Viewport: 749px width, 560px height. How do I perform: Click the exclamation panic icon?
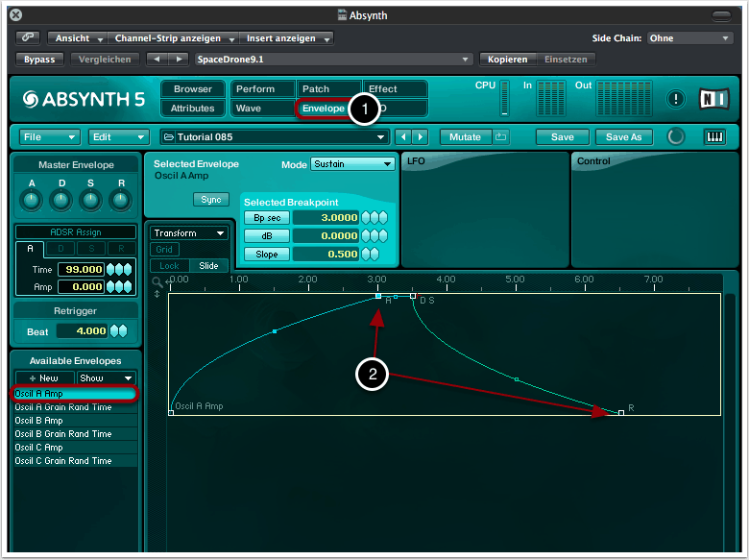click(676, 99)
